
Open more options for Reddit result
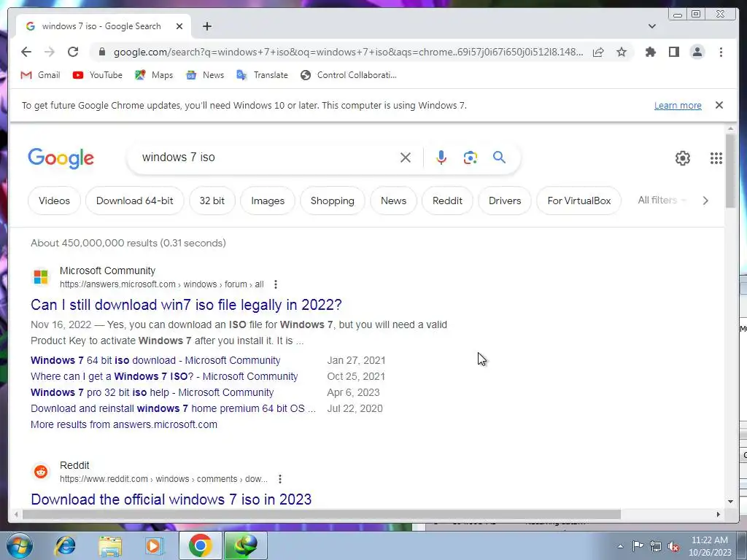(280, 479)
